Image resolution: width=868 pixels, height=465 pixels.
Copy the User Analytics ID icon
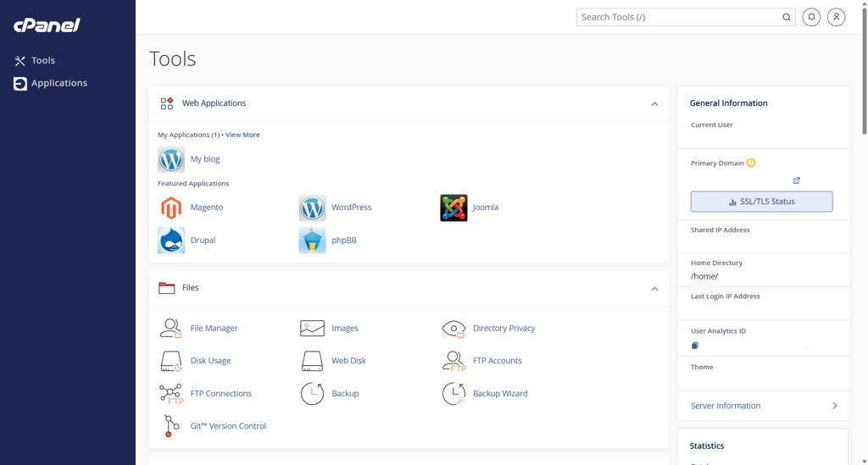695,346
